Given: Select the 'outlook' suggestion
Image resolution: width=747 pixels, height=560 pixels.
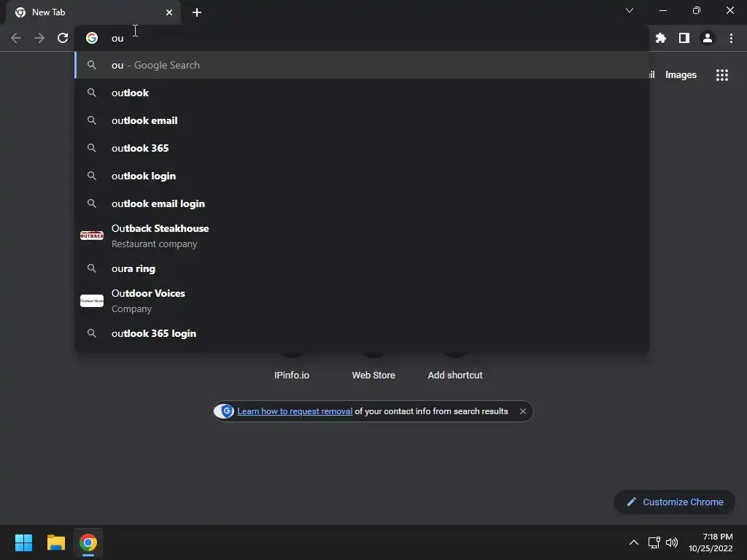Looking at the screenshot, I should (362, 93).
